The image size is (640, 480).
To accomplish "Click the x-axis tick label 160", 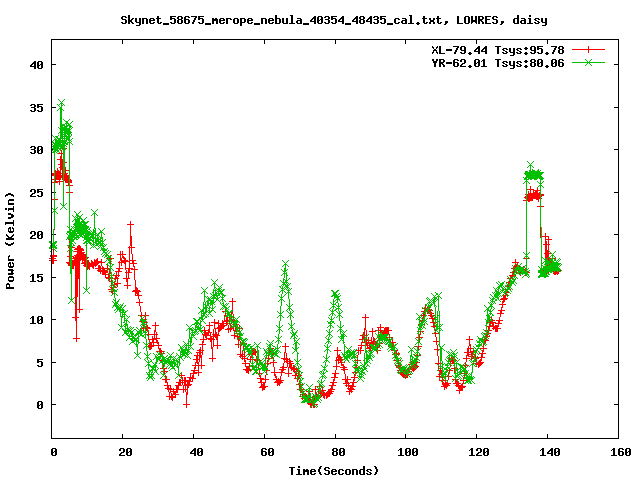I will click(620, 452).
